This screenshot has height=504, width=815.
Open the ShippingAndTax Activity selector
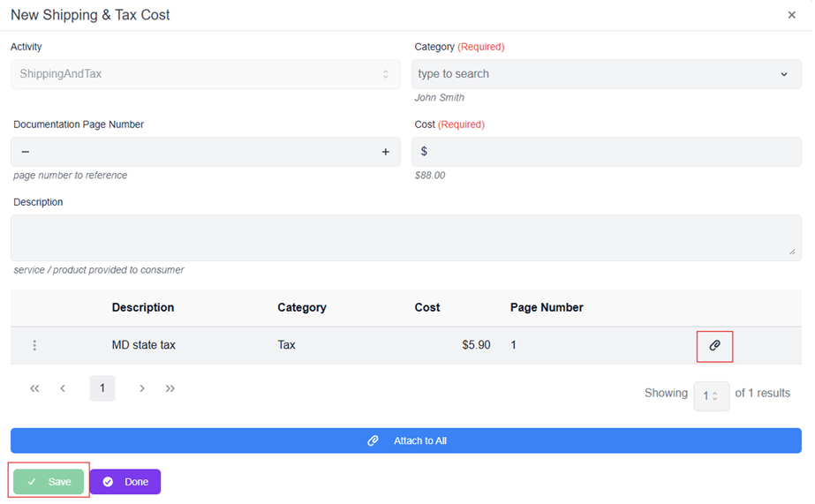coord(206,74)
